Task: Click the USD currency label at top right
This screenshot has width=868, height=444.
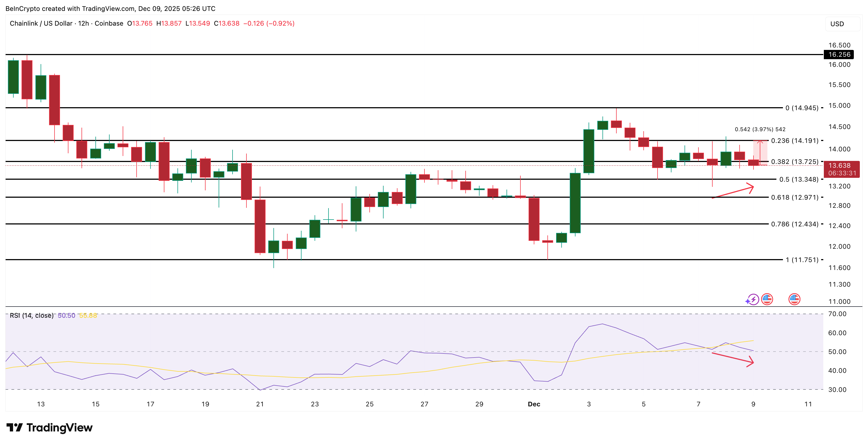Action: click(837, 24)
